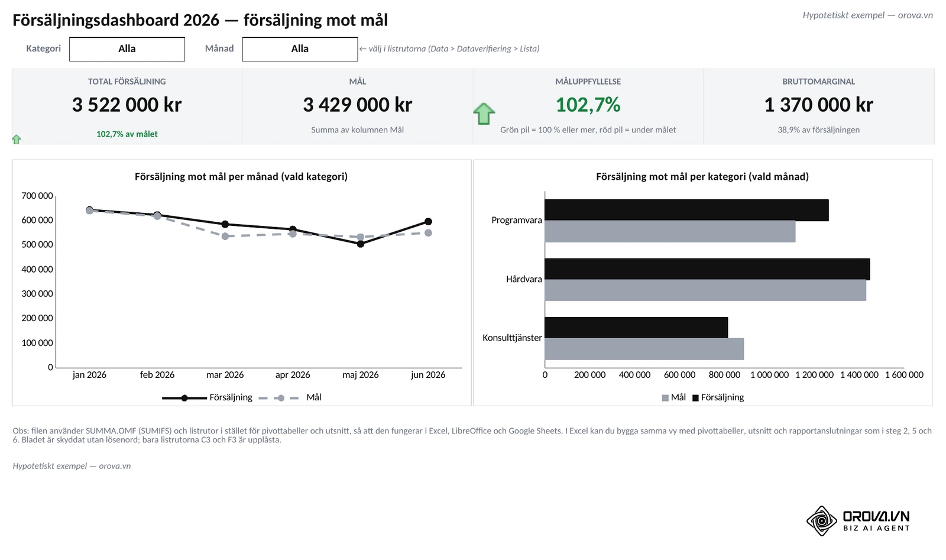Viewport: 946px width, 560px height.
Task: Click the Försäljning data point for mar 2026
Action: click(x=225, y=224)
